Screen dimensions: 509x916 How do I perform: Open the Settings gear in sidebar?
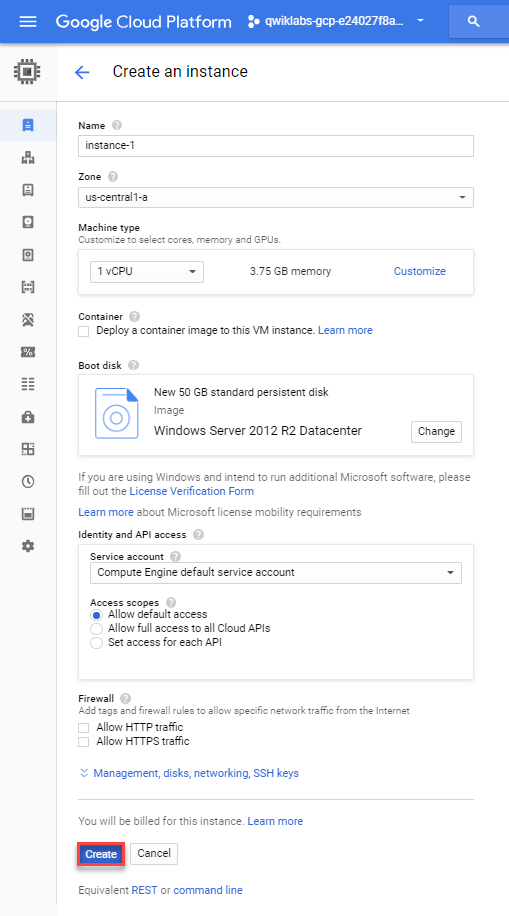[x=28, y=546]
